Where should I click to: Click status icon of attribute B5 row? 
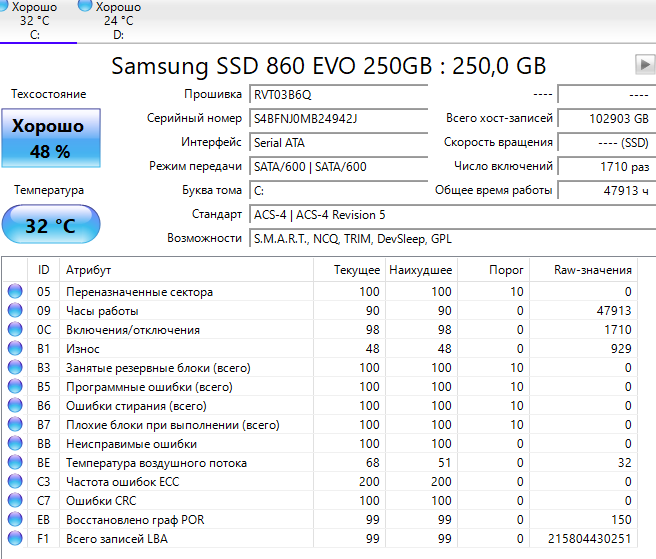point(15,386)
